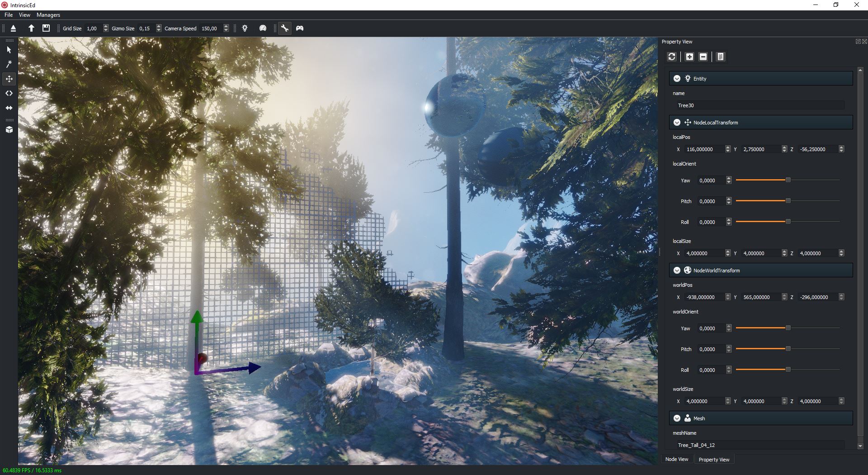This screenshot has height=475, width=868.
Task: Collapse the Entity section
Action: (677, 78)
